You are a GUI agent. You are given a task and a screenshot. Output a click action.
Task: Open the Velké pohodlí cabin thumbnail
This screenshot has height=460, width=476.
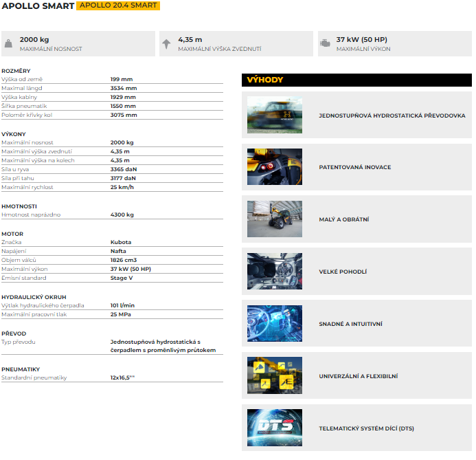[x=275, y=272]
